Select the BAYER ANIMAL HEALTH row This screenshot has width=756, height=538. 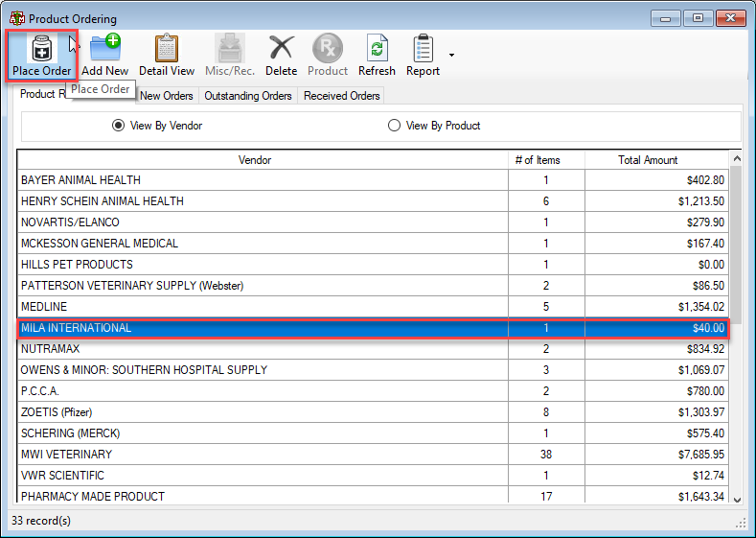373,180
